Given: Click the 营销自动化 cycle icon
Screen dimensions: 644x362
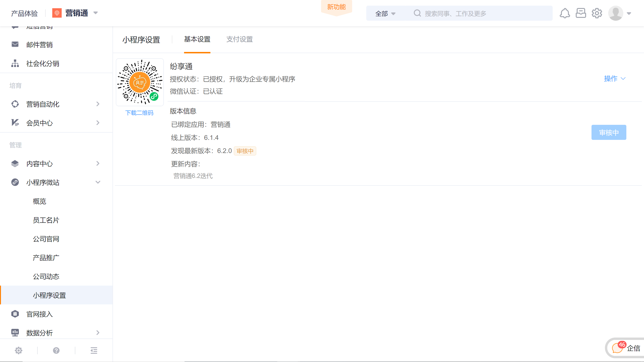Looking at the screenshot, I should click(x=15, y=104).
